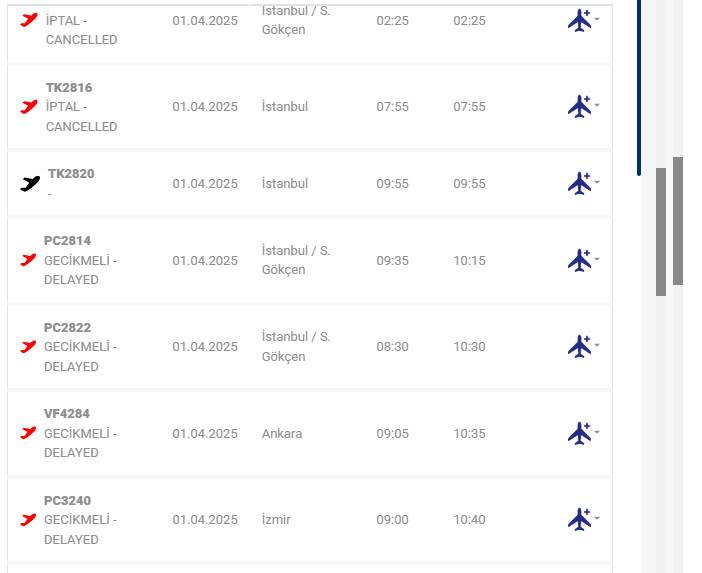This screenshot has height=573, width=702.
Task: Open flight number TK2816
Action: pos(69,88)
